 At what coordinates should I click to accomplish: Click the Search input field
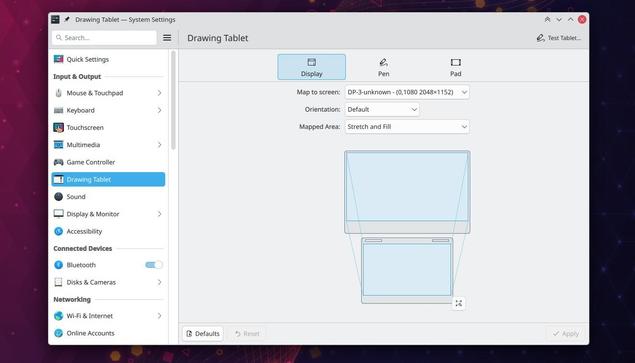104,38
